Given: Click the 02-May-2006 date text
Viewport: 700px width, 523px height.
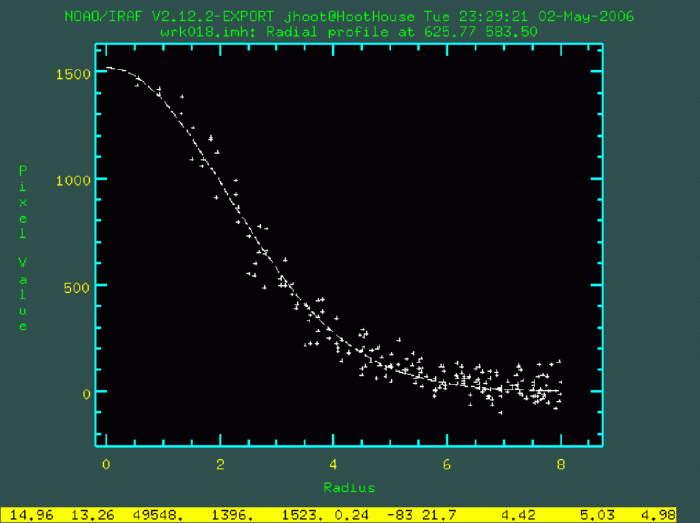Looking at the screenshot, I should (586, 17).
